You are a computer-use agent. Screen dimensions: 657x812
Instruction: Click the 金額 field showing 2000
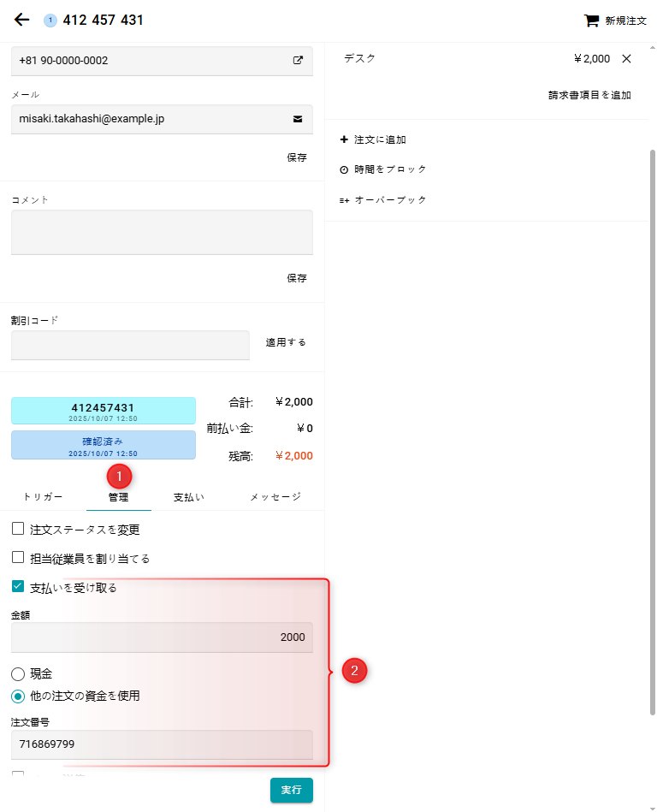click(162, 637)
